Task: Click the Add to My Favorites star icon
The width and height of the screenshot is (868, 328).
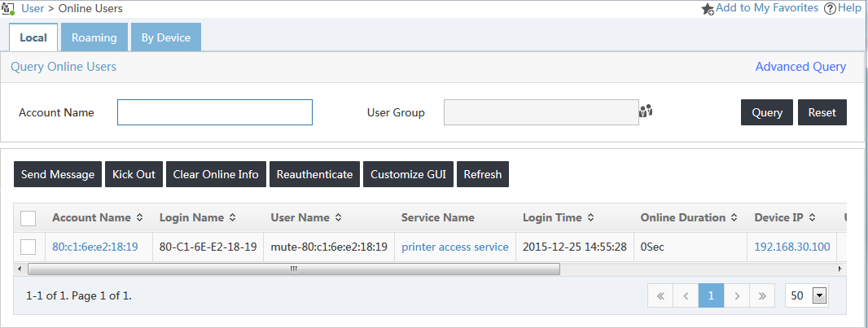Action: (708, 9)
